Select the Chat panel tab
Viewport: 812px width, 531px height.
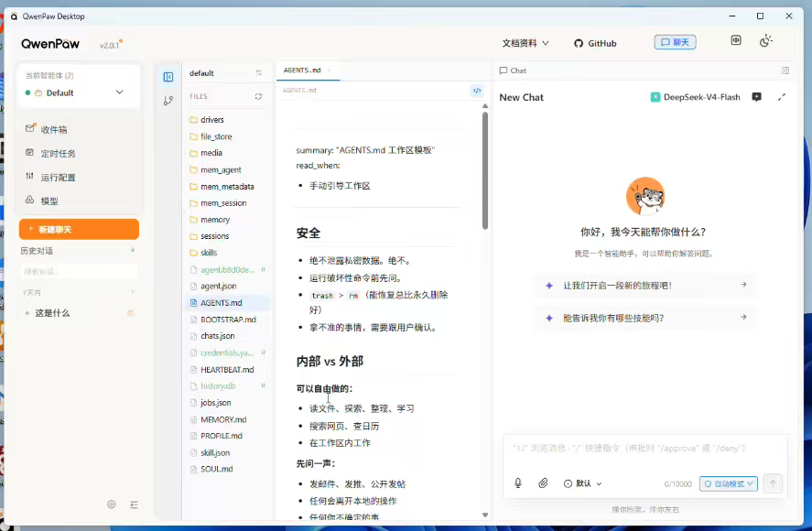[x=513, y=70]
